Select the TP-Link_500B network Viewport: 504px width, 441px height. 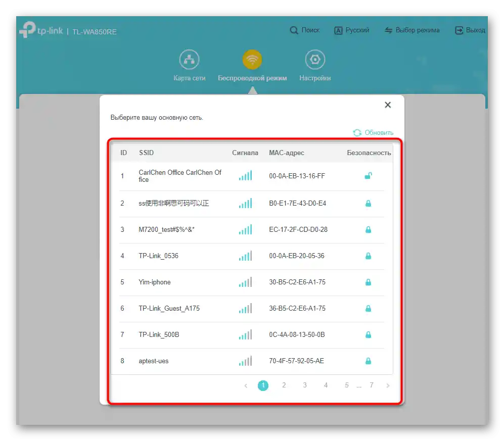click(x=159, y=335)
